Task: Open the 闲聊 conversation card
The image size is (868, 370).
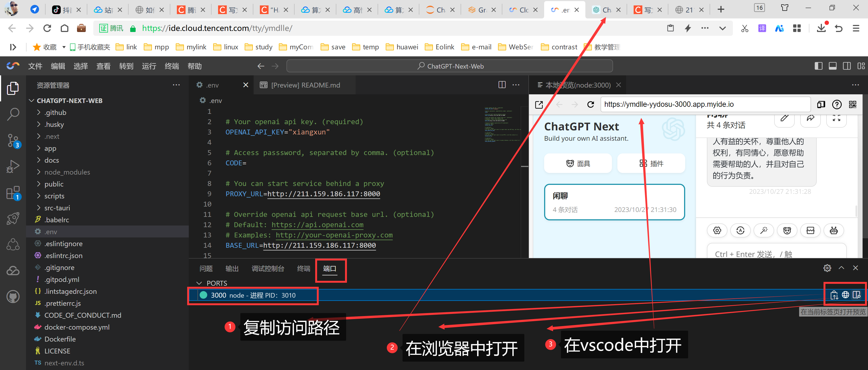Action: (614, 202)
